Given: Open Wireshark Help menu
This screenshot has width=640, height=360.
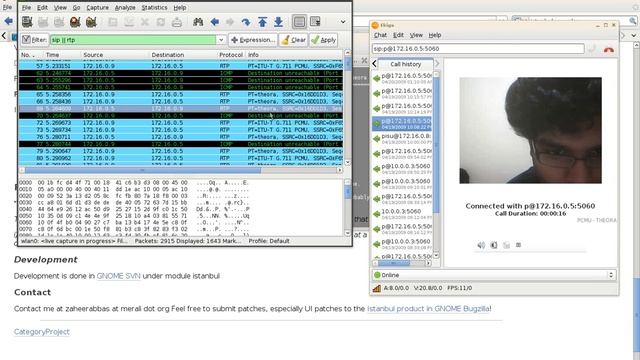Looking at the screenshot, I should pos(180,8).
